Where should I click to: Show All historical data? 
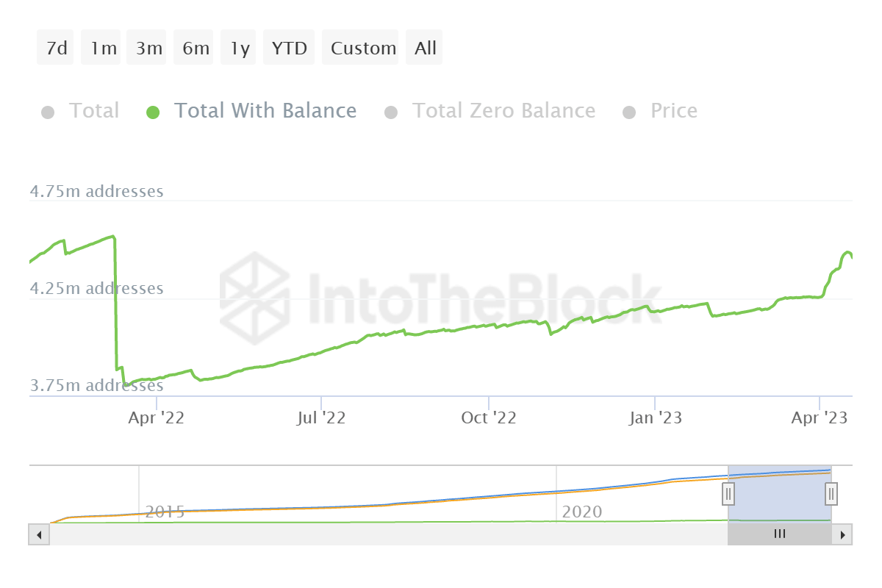pos(425,49)
